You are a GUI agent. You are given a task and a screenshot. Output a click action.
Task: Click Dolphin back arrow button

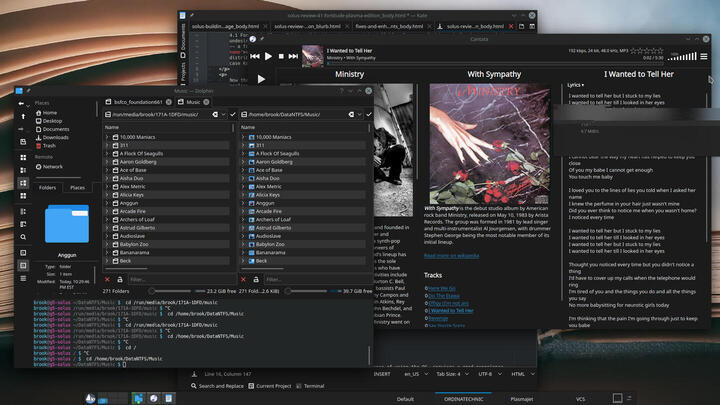21,104
